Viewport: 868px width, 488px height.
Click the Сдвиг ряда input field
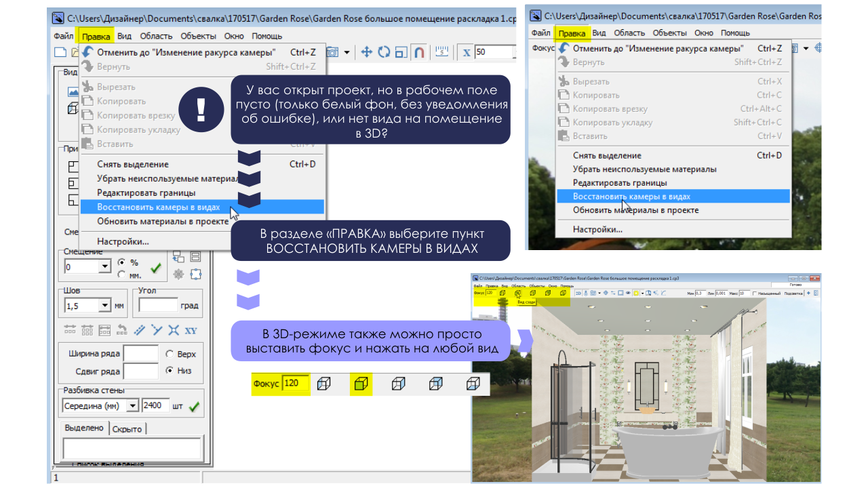pos(141,371)
